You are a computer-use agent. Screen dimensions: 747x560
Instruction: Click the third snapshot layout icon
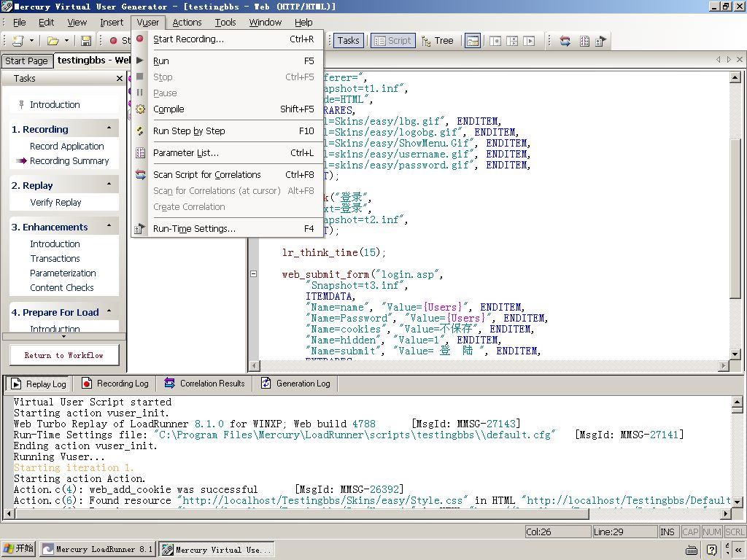[529, 41]
